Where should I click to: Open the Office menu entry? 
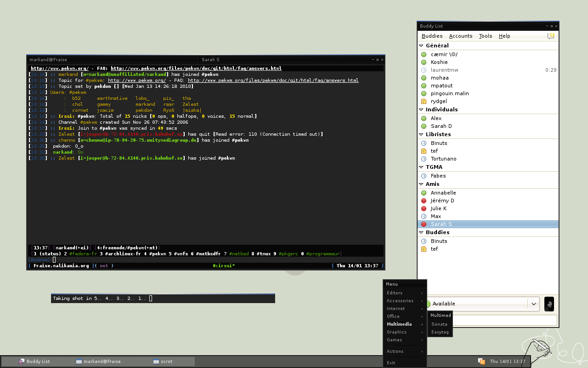405,316
